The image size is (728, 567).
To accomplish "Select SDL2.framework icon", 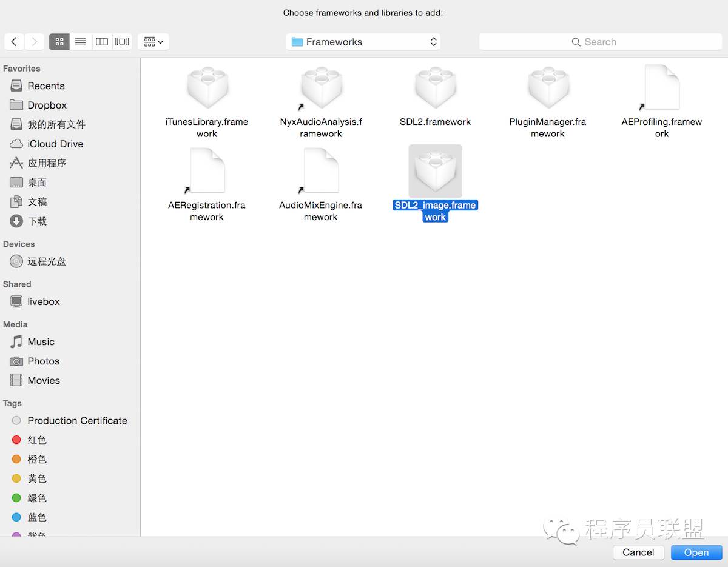I will coord(436,89).
